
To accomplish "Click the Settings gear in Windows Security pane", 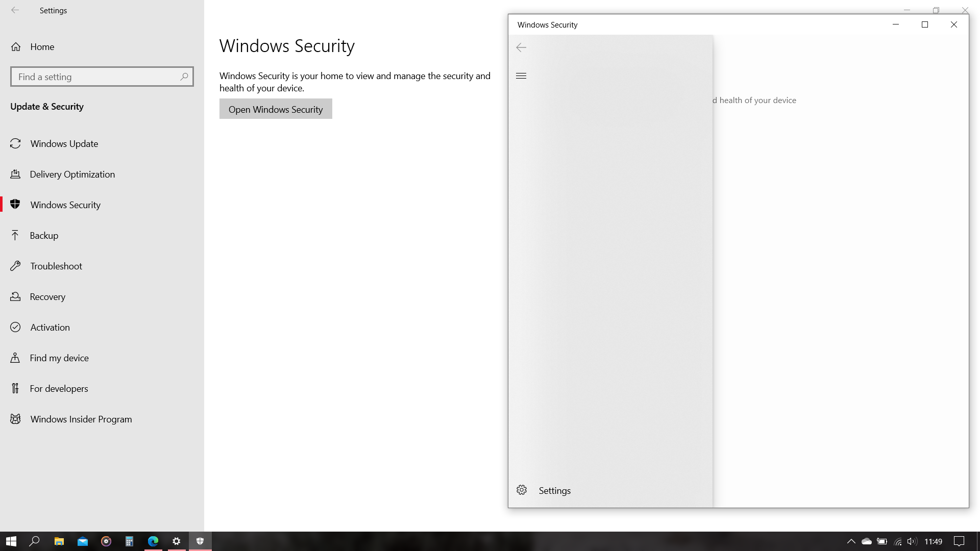I will [522, 490].
